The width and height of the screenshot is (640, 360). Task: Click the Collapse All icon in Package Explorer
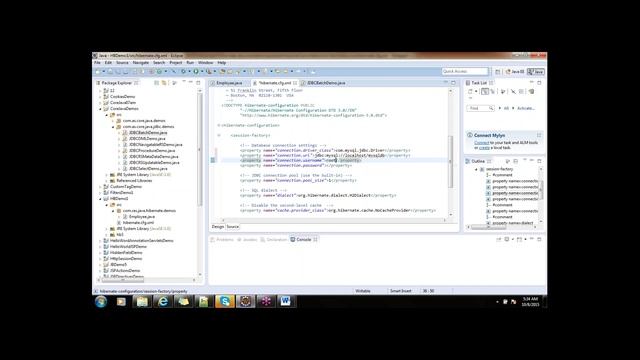pyautogui.click(x=157, y=83)
